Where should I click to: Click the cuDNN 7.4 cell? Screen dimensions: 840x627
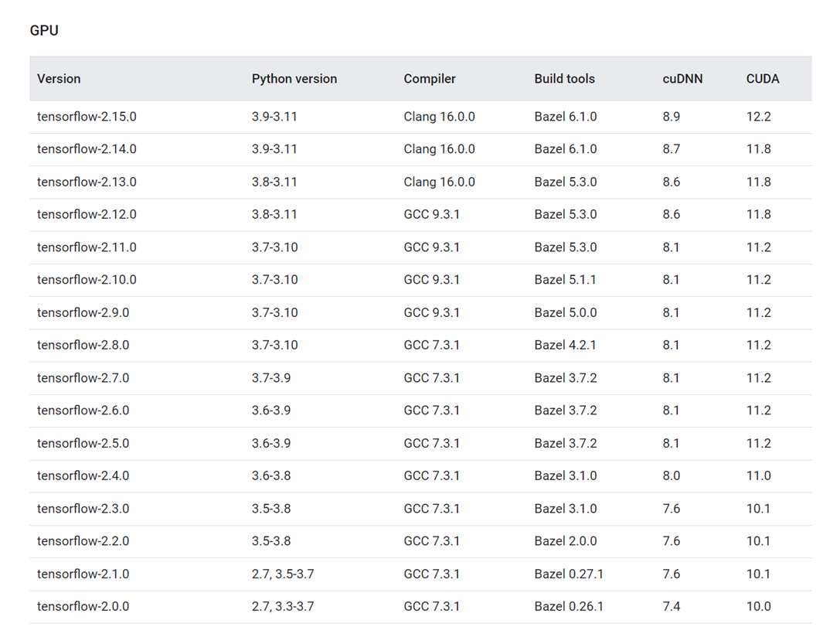pos(672,607)
